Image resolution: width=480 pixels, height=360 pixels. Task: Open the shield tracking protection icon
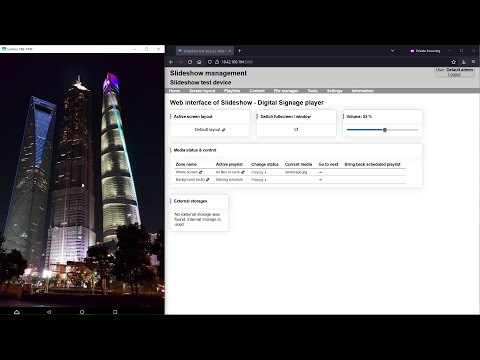(x=210, y=62)
